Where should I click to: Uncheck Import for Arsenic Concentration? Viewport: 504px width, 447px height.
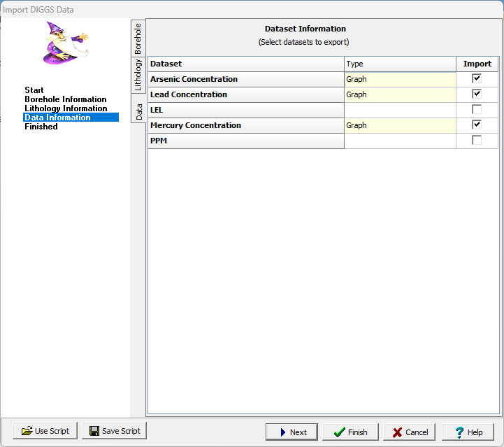(477, 79)
